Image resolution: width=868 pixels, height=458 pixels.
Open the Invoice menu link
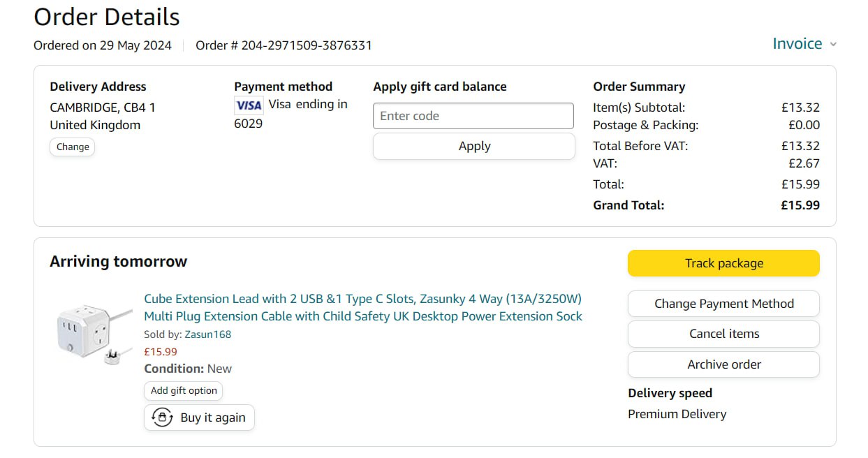coord(797,44)
